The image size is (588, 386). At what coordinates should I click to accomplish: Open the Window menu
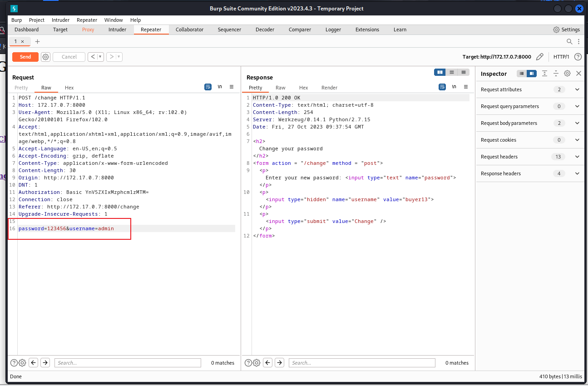coord(114,20)
